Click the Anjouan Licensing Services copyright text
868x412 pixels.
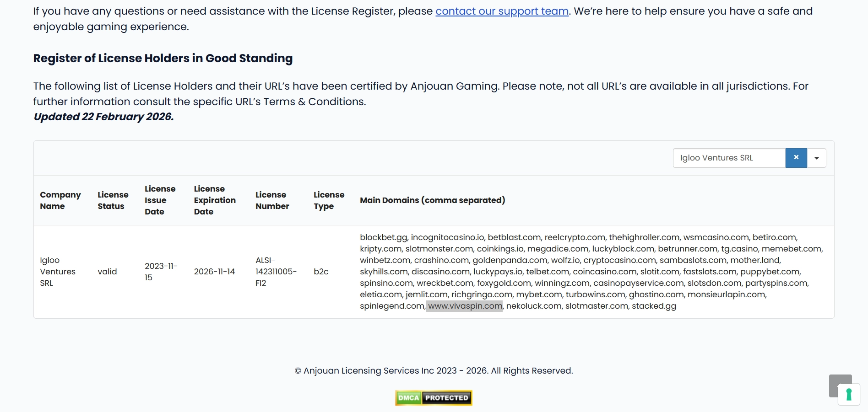[x=434, y=371]
